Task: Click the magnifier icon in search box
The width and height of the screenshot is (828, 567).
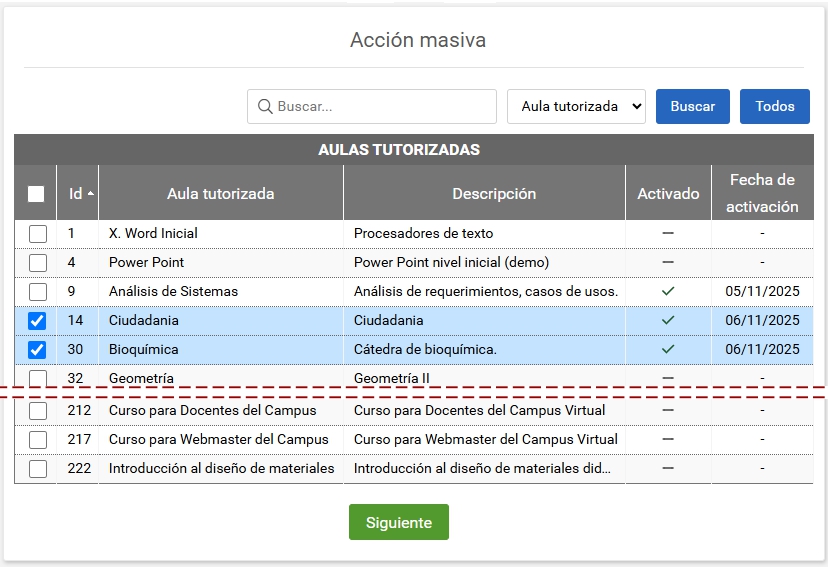Action: 265,106
